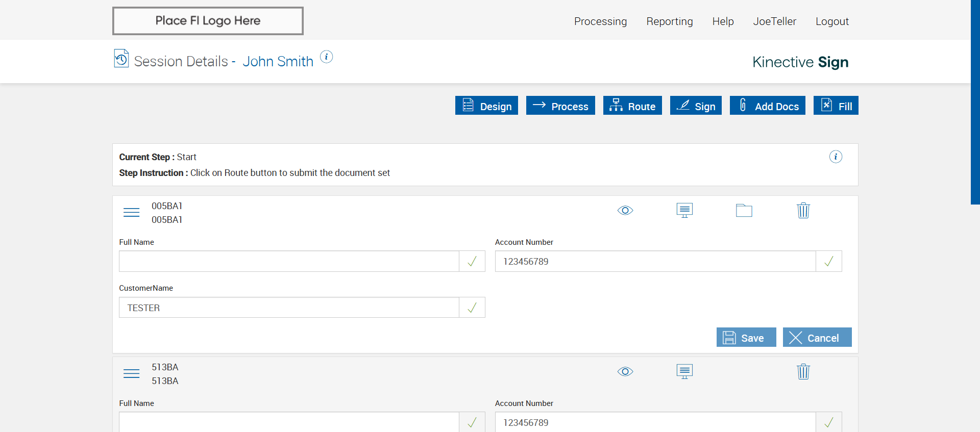980x432 pixels.
Task: Delete document 005BA1 with trash icon
Action: pyautogui.click(x=803, y=210)
